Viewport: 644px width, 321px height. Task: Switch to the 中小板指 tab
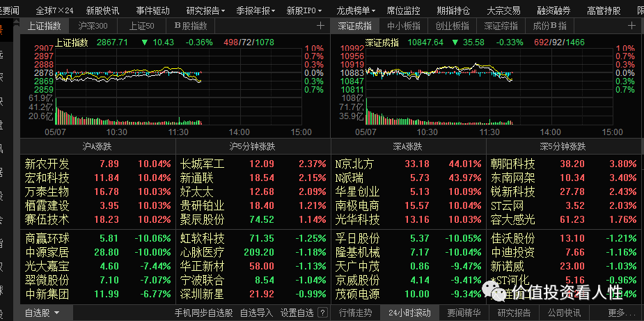(404, 26)
